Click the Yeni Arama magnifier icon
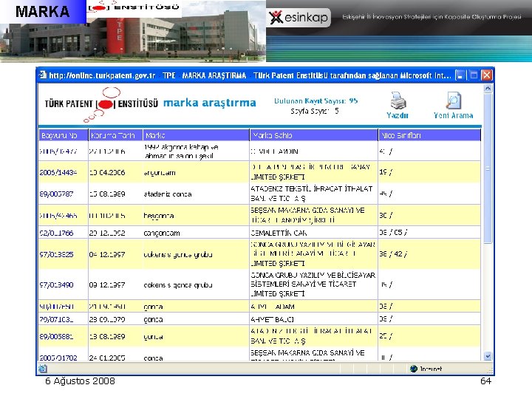The image size is (532, 399). click(x=454, y=100)
